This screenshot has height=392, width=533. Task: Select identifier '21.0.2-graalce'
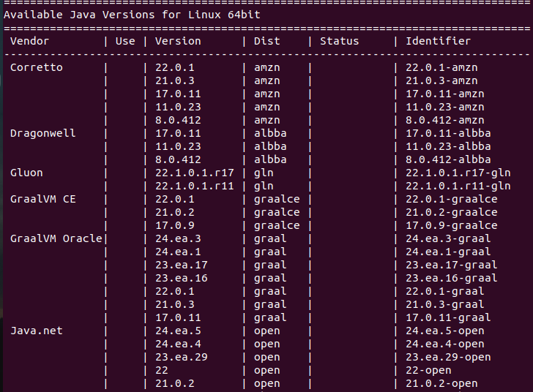[452, 212]
